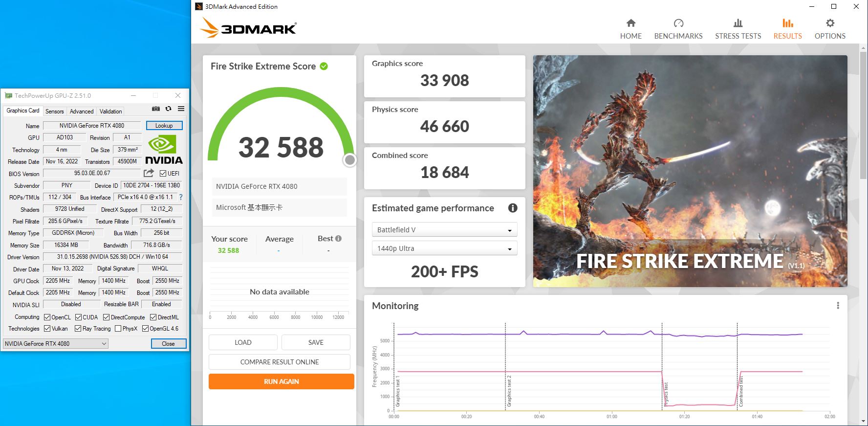Open the 1440p Ultra resolution dropdown
The image size is (868, 426).
[444, 248]
